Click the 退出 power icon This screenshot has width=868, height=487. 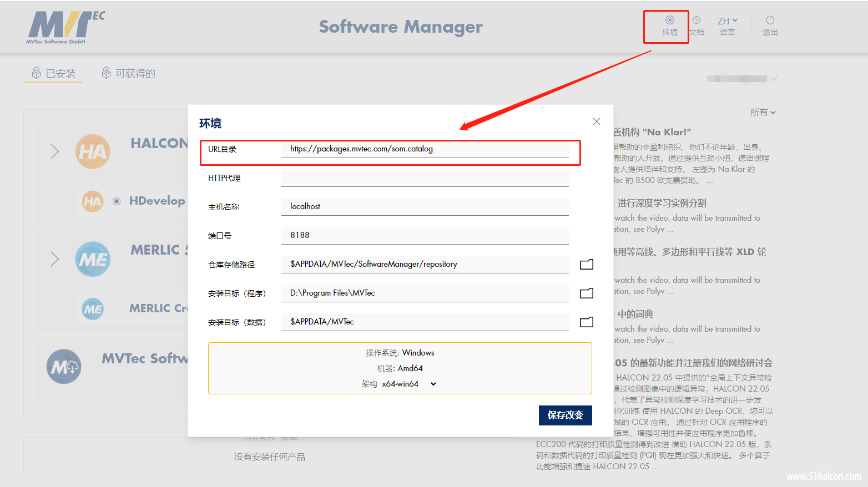pyautogui.click(x=770, y=20)
